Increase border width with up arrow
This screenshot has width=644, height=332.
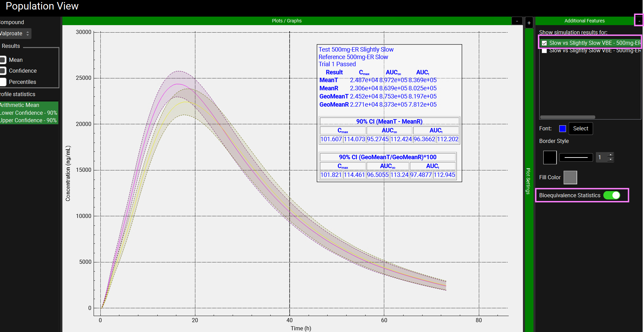pos(610,155)
